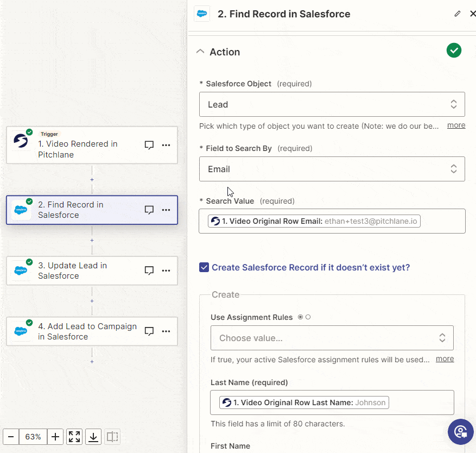Zoom out the canvas with minus button
Screen dimensions: 476x453
(x=11, y=437)
